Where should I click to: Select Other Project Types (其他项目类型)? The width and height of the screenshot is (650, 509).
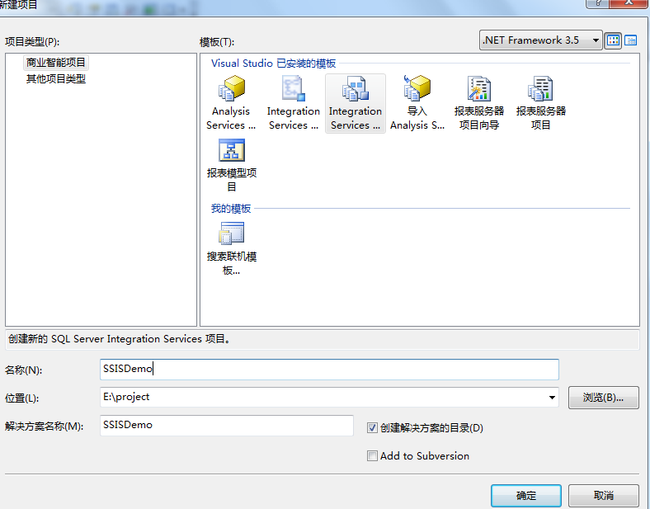pyautogui.click(x=56, y=79)
